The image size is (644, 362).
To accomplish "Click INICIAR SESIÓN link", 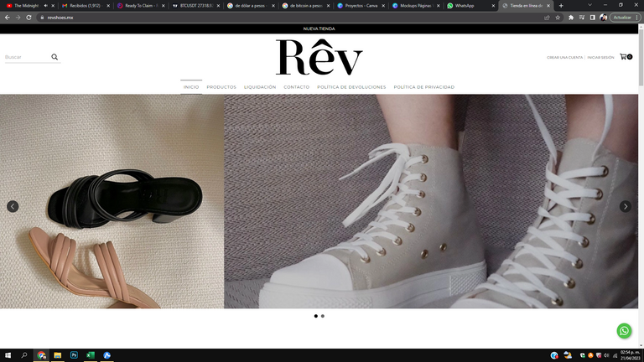I will click(600, 58).
